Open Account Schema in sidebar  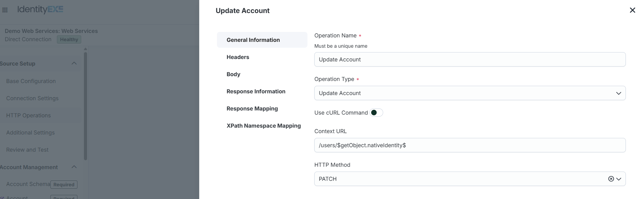28,184
